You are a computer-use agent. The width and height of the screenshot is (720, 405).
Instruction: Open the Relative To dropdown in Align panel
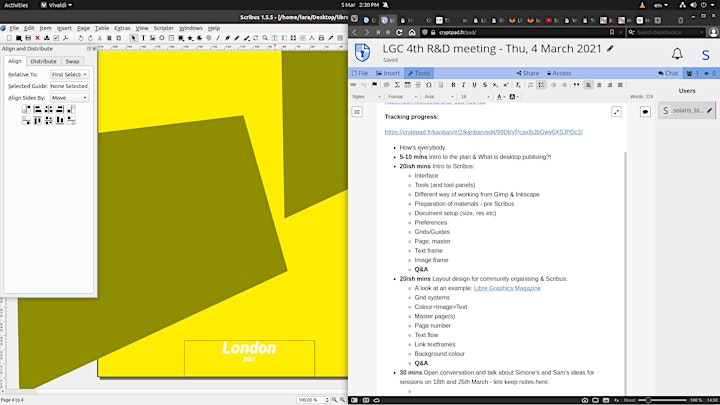69,74
